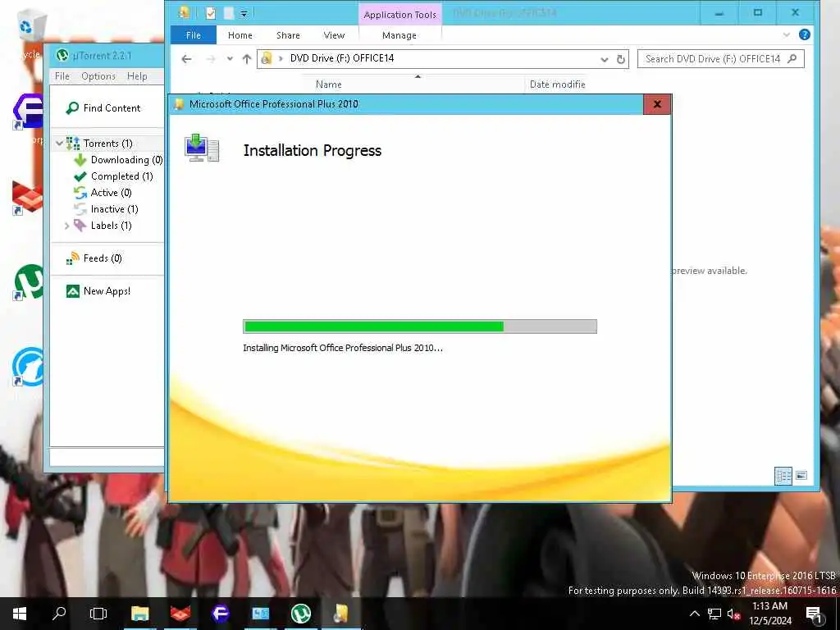Switch to Home ribbon tab
Viewport: 840px width, 630px height.
pos(240,35)
